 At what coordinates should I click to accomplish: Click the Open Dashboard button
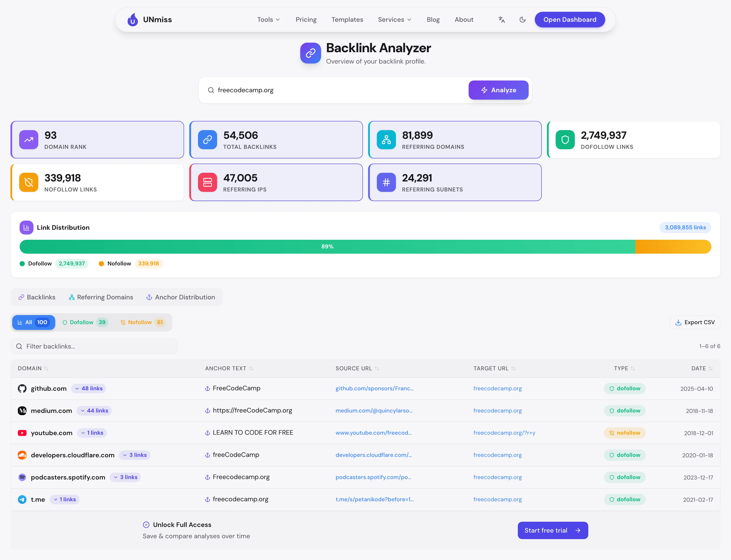(570, 20)
